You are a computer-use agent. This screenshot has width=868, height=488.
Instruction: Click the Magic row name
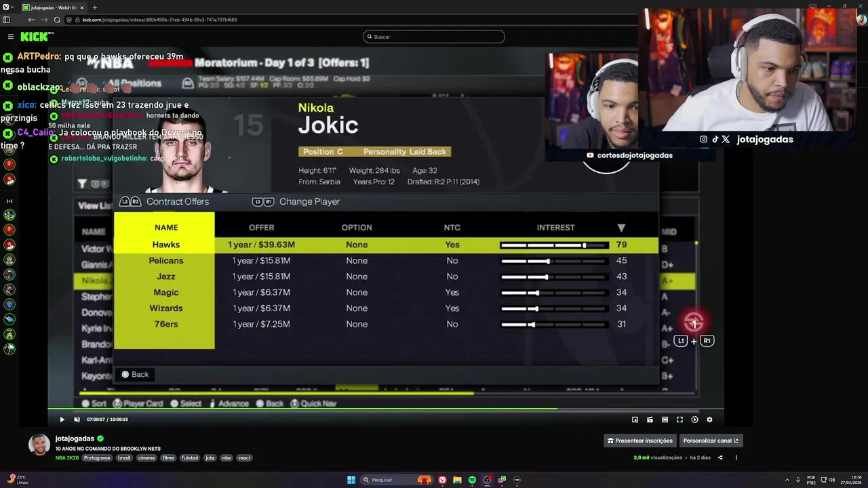pos(165,292)
